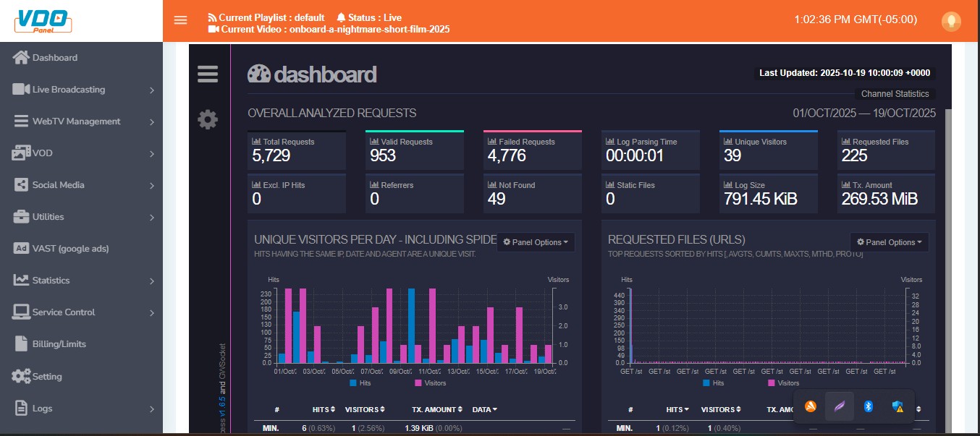The image size is (980, 436).
Task: Toggle the orange header hamburger menu
Action: tap(181, 20)
